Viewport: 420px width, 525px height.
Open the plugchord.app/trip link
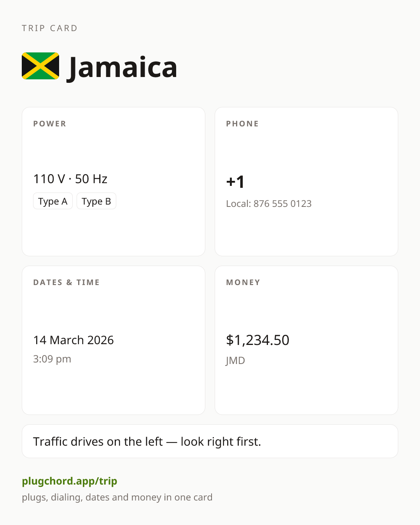70,481
